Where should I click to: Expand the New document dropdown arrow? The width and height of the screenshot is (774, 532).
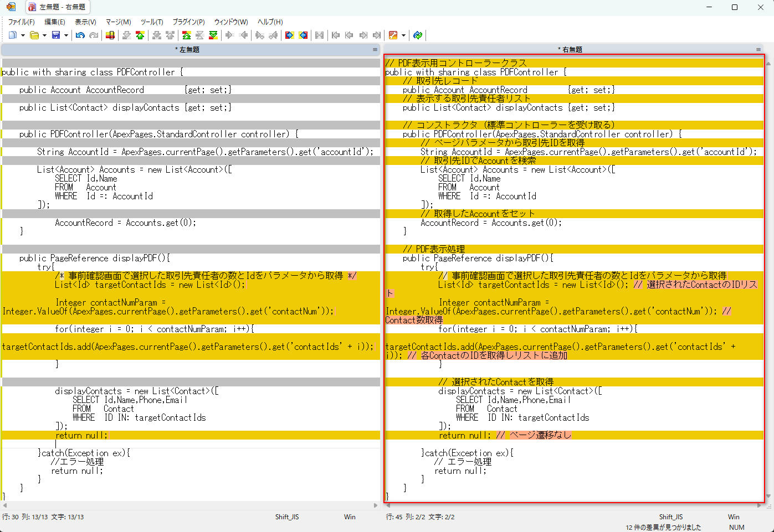[23, 35]
